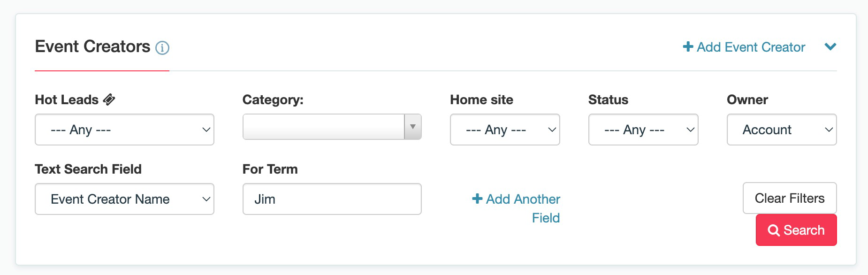The width and height of the screenshot is (868, 275).
Task: Click the Clear Filters button
Action: pos(790,198)
